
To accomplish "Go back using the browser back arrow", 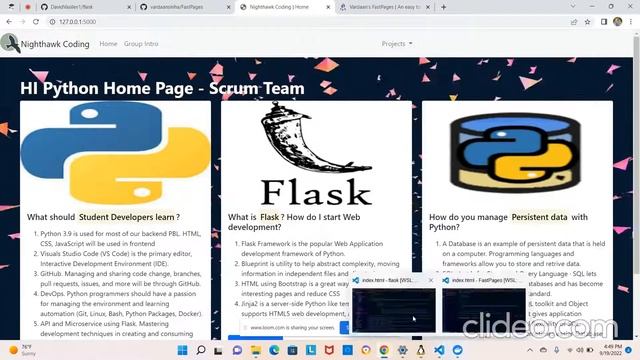I will (9, 22).
